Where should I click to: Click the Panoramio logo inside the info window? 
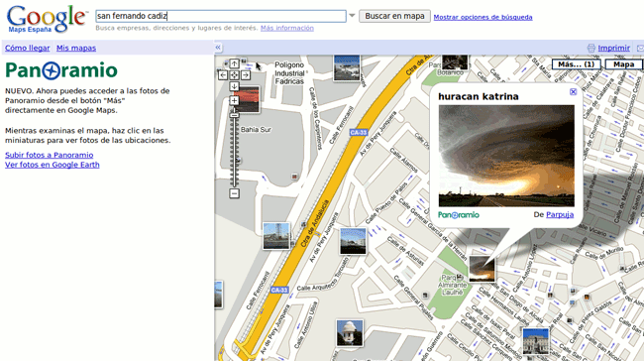(459, 215)
